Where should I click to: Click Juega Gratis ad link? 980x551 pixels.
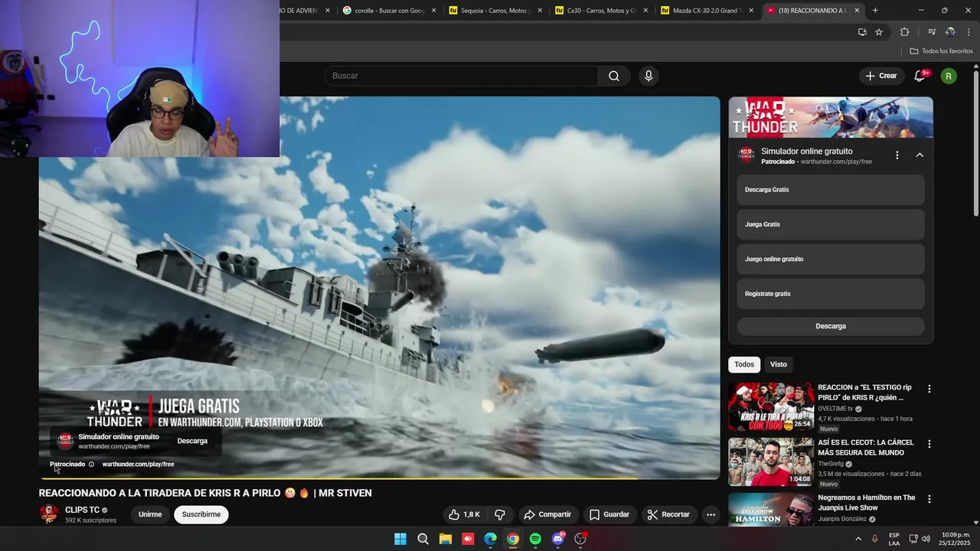click(831, 224)
